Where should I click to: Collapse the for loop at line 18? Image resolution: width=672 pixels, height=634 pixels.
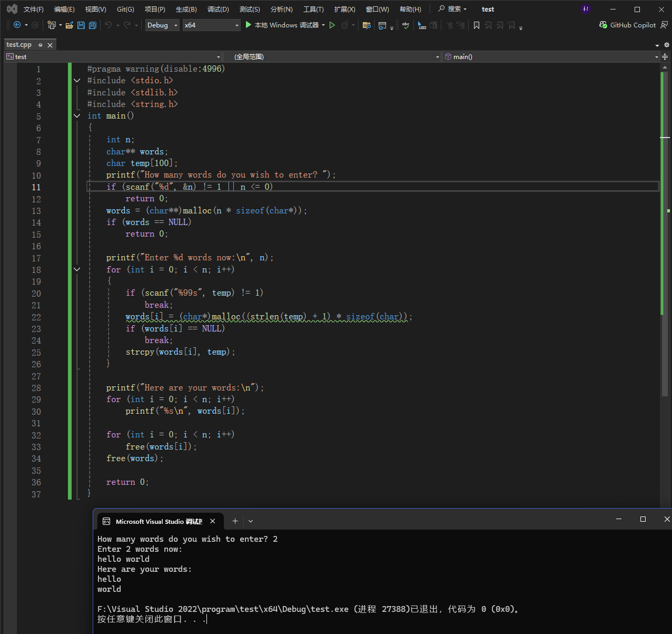[77, 269]
